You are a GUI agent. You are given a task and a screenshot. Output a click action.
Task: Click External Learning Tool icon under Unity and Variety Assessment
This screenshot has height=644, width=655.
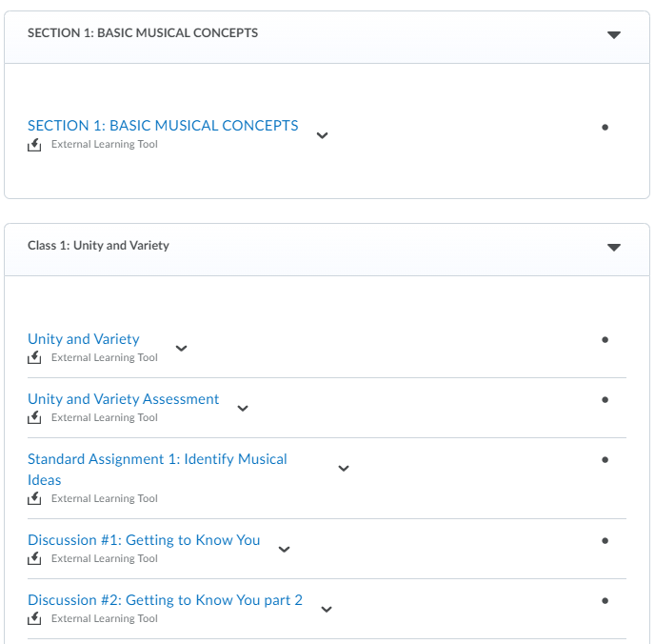[x=34, y=418]
